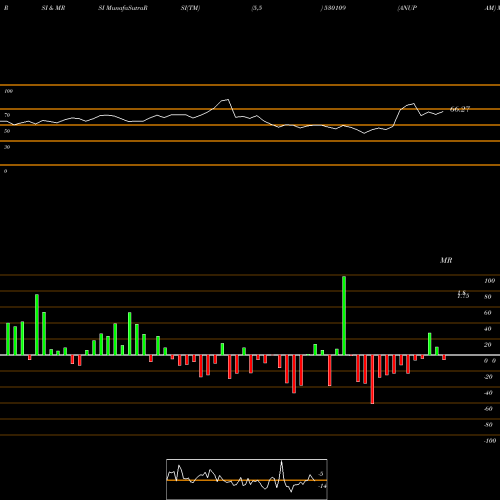
Task: Click the 66.27 RSI value label
Action: pos(460,109)
